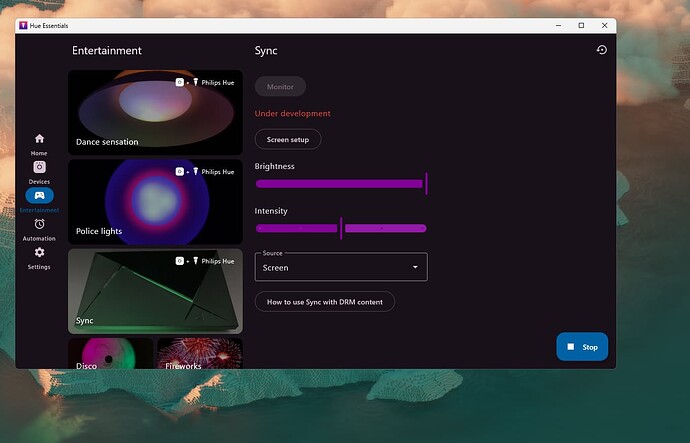Select the Monitor chip
Screen dimensions: 690x443
pos(280,87)
